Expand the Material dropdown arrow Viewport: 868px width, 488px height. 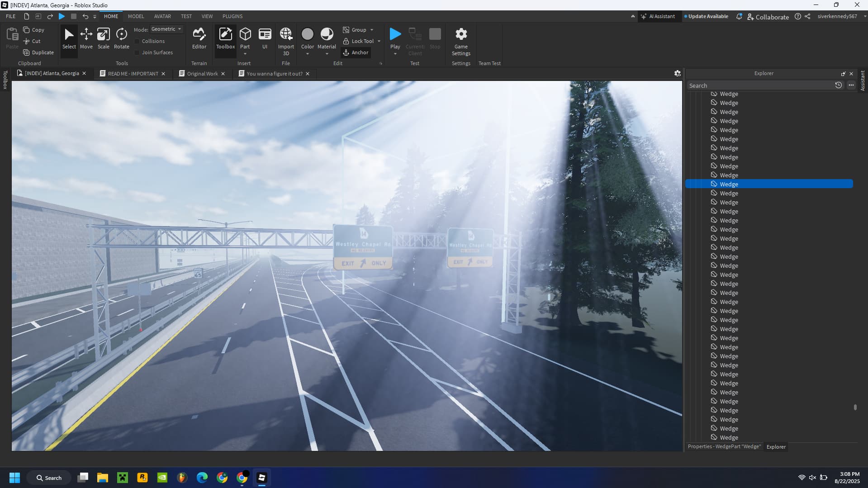(327, 54)
